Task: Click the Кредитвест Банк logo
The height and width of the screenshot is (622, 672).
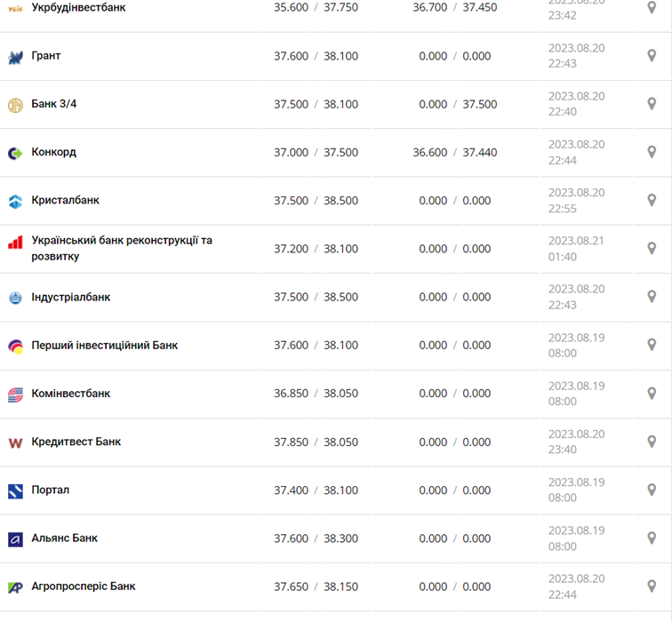Action: (x=15, y=443)
